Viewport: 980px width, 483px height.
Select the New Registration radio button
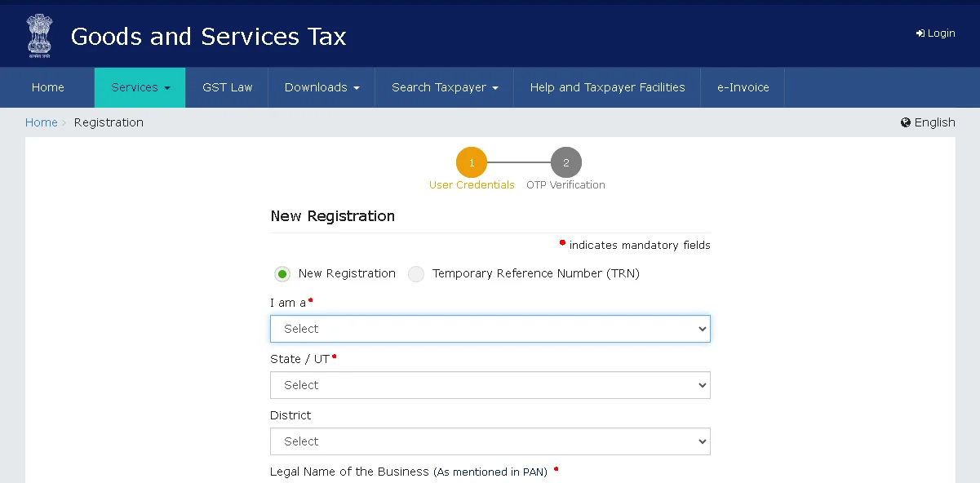[282, 274]
